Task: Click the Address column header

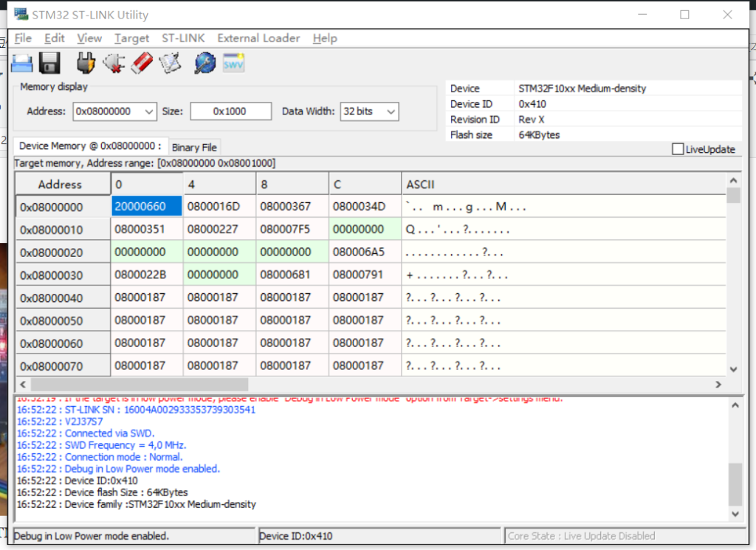Action: (x=63, y=184)
